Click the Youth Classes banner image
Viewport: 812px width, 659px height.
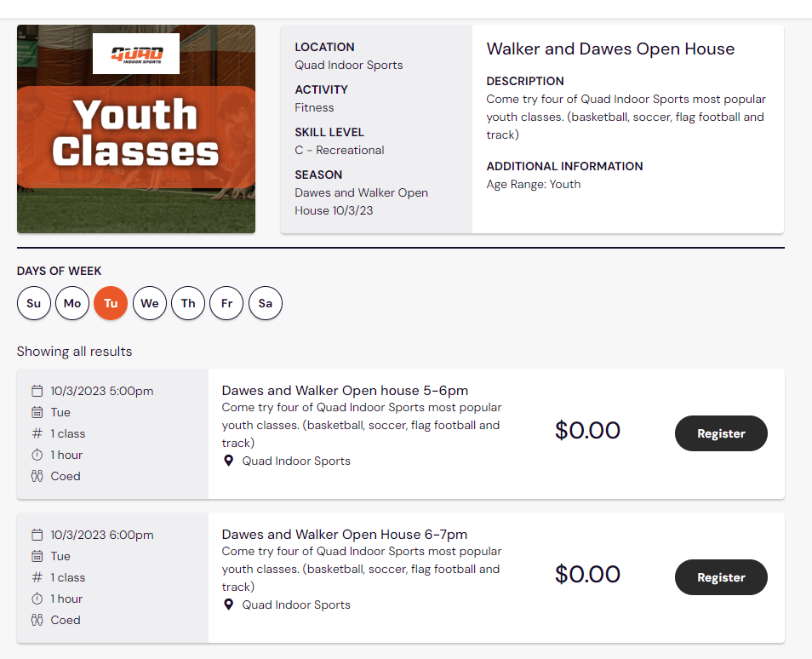136,153
